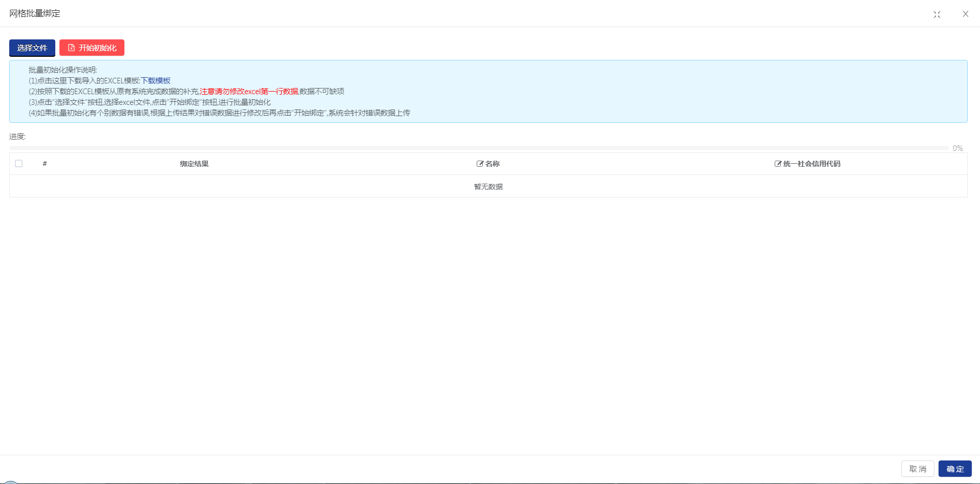Click the file icon in 开始初始化 button
Image resolution: width=980 pixels, height=484 pixels.
point(72,48)
